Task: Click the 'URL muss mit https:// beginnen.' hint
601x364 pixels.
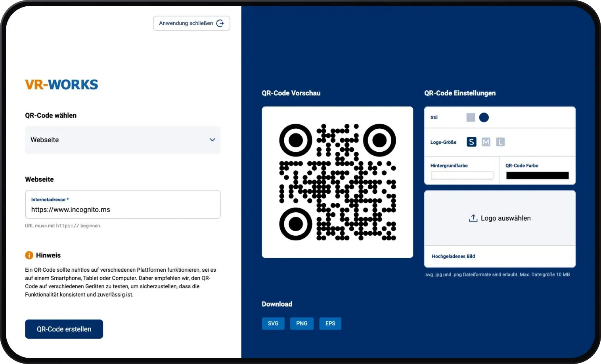Action: (x=63, y=226)
